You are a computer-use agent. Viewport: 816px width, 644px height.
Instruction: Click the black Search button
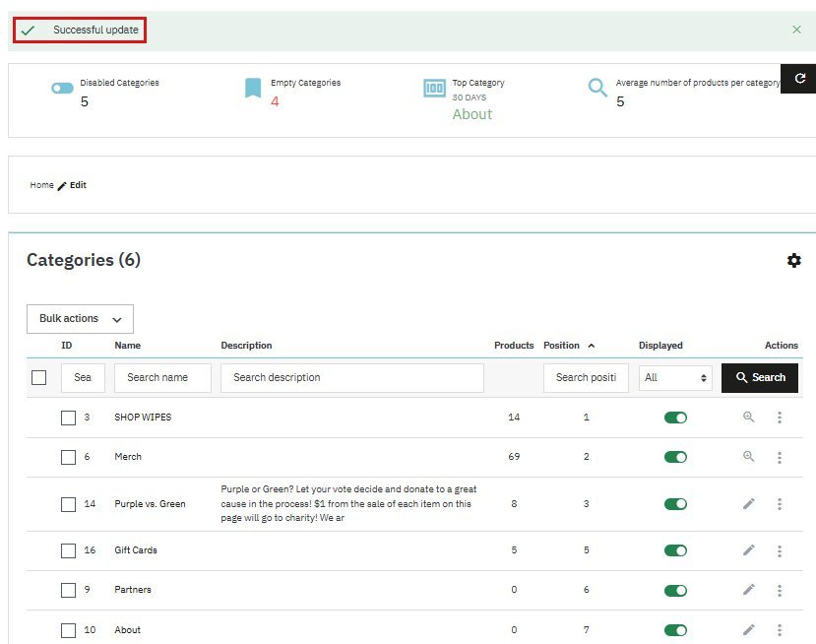[x=759, y=377]
